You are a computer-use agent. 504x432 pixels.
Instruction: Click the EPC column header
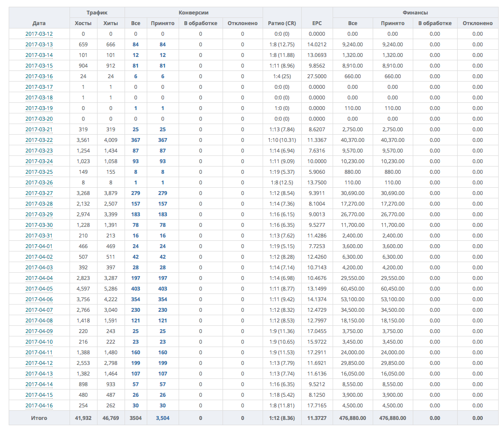tap(317, 23)
